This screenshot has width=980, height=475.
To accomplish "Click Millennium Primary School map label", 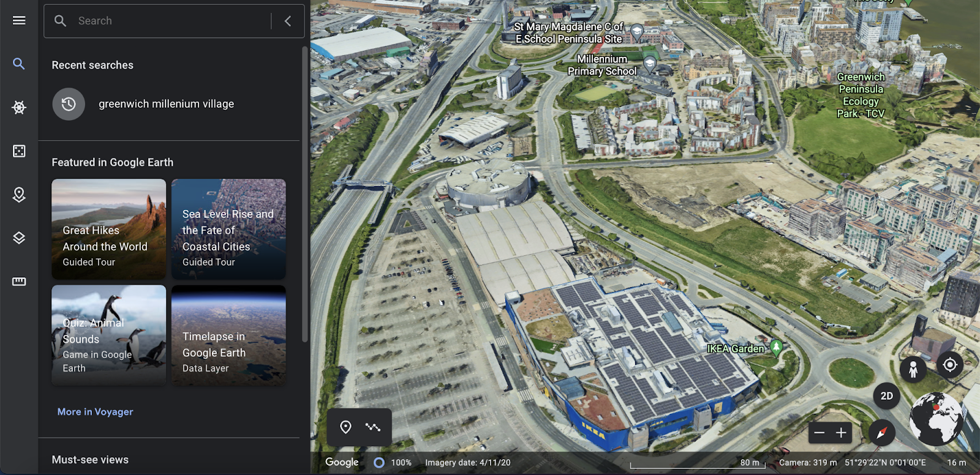I will coord(602,65).
